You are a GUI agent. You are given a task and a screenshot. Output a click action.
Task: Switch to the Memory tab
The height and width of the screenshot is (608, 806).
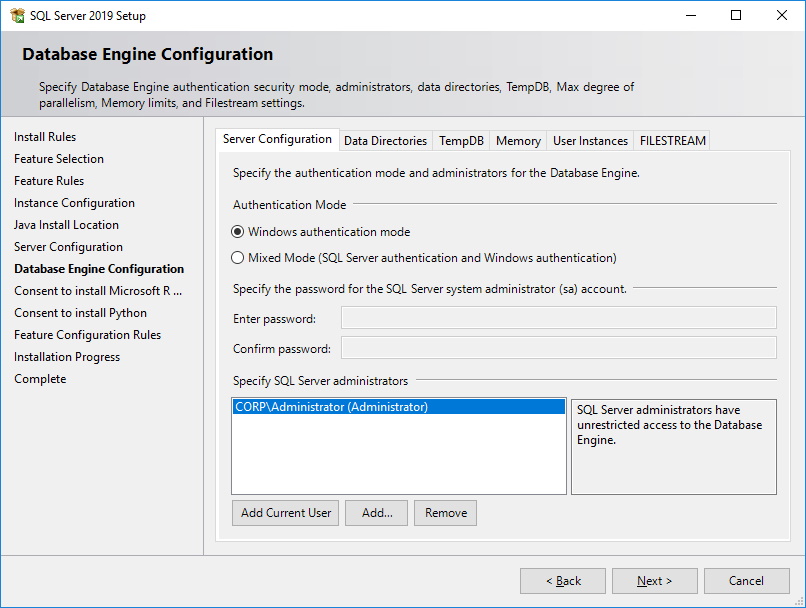[518, 141]
